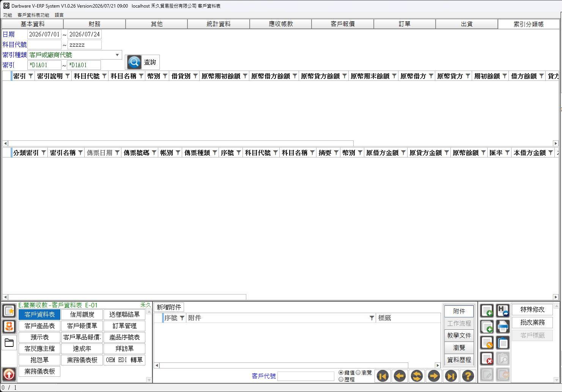This screenshot has height=392, width=562.
Task: Open the 信用額度 module button
Action: (x=82, y=315)
